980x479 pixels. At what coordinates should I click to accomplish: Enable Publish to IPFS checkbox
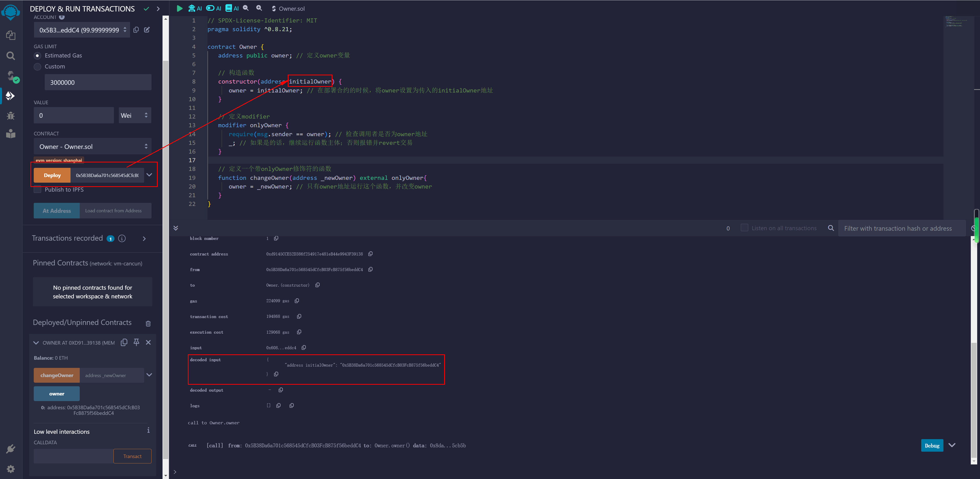coord(37,190)
